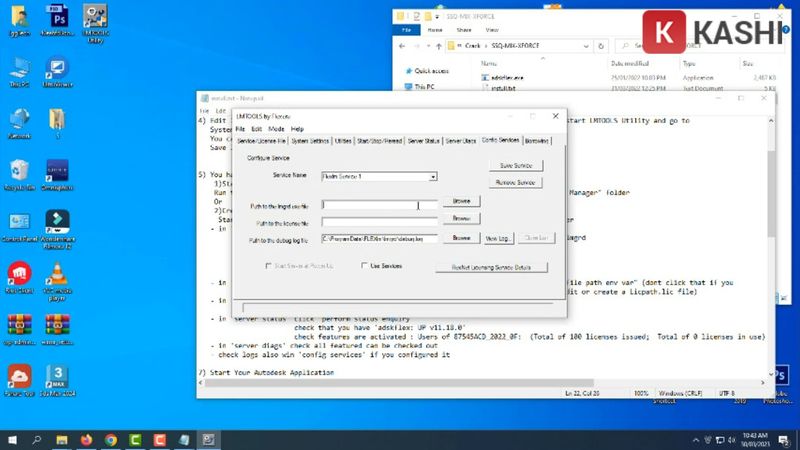Image resolution: width=800 pixels, height=450 pixels.
Task: Browse for the lmgrd.exe file path
Action: (x=460, y=201)
